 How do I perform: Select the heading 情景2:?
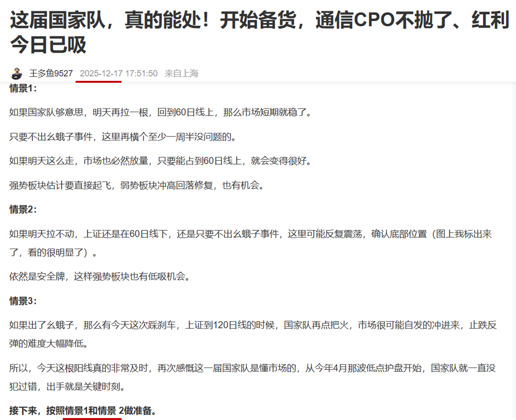coord(23,209)
